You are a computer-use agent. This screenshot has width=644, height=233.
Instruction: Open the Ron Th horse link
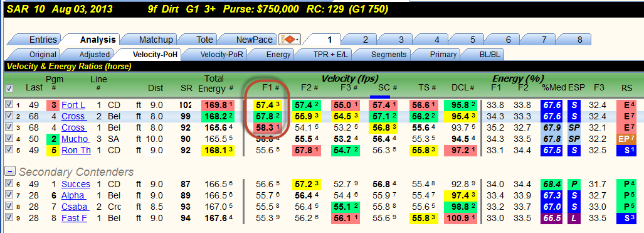click(76, 150)
